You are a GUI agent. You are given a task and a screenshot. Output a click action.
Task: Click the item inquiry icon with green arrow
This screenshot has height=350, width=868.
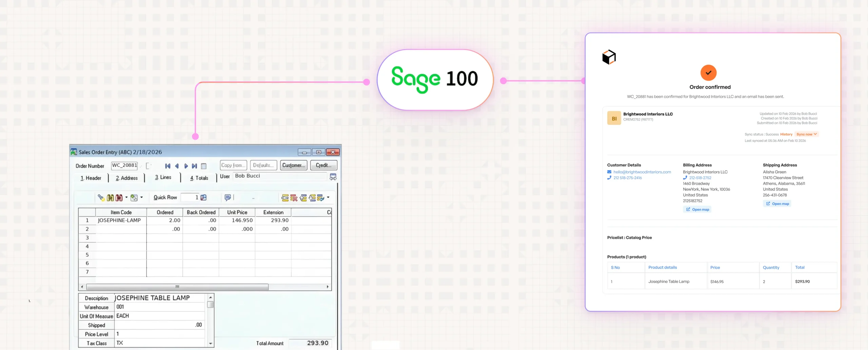coord(134,197)
